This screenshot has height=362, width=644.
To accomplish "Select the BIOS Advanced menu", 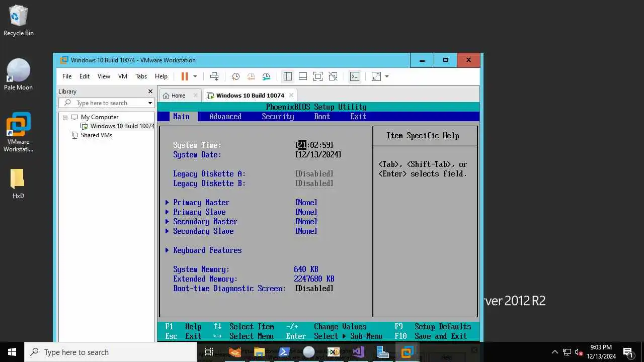I will 225,116.
